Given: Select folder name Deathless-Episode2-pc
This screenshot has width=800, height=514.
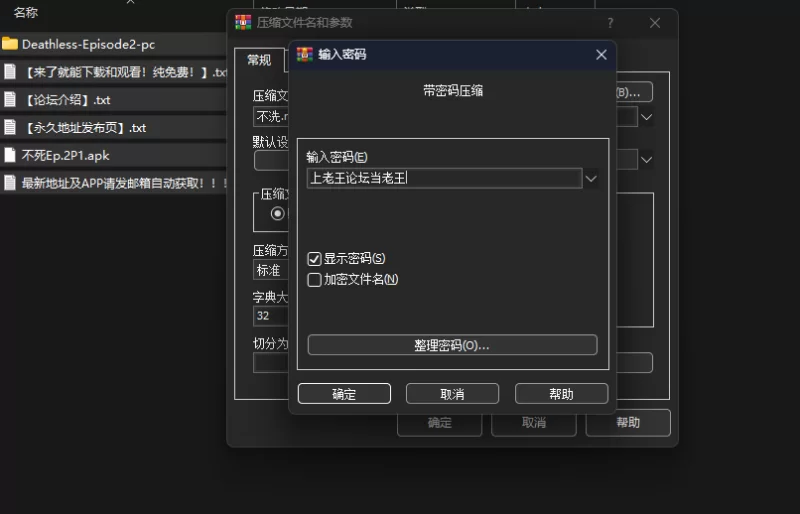Looking at the screenshot, I should click(x=88, y=44).
